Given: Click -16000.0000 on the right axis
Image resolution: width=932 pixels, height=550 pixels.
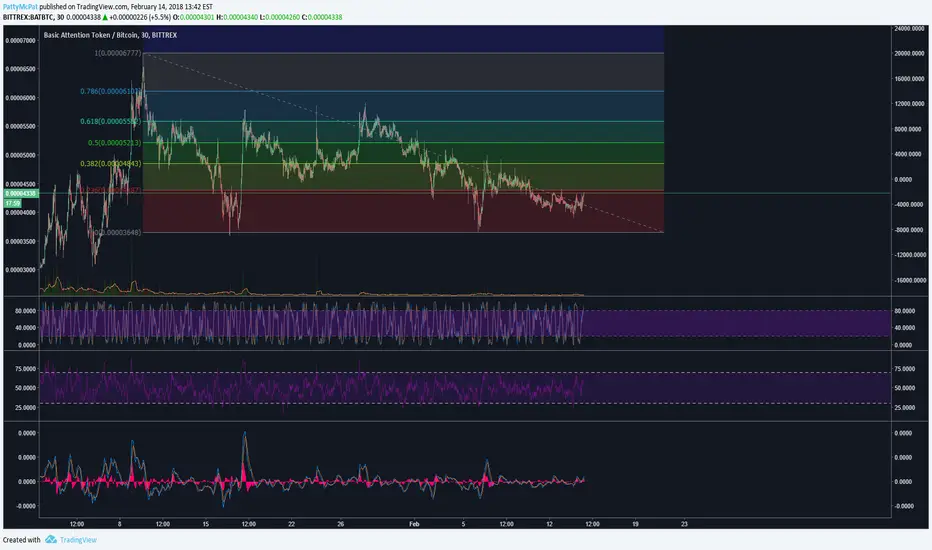Looking at the screenshot, I should coord(909,281).
